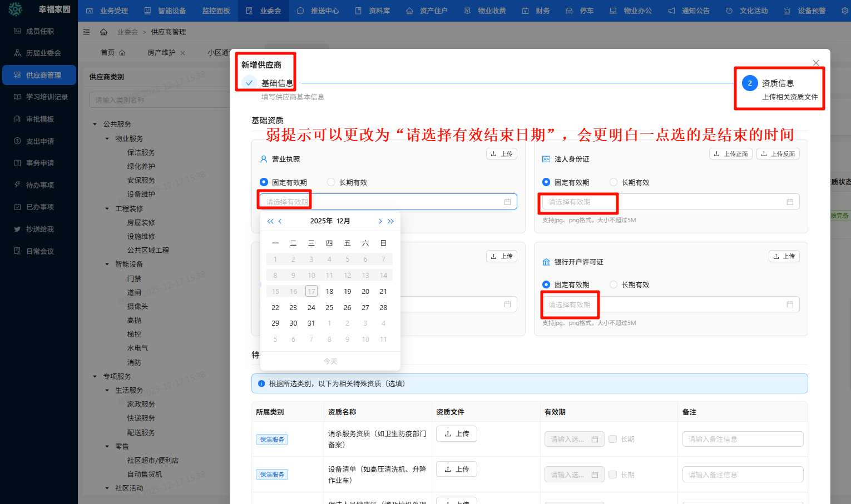Screen dimensions: 851x504
Task: Click 上传 button for 营业执照
Action: tap(502, 154)
